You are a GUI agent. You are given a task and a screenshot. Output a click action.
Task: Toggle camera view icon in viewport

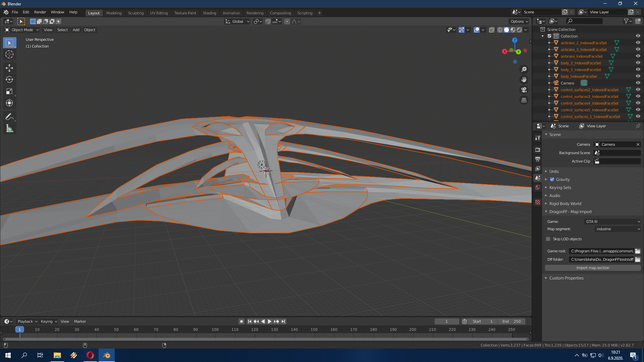click(524, 90)
